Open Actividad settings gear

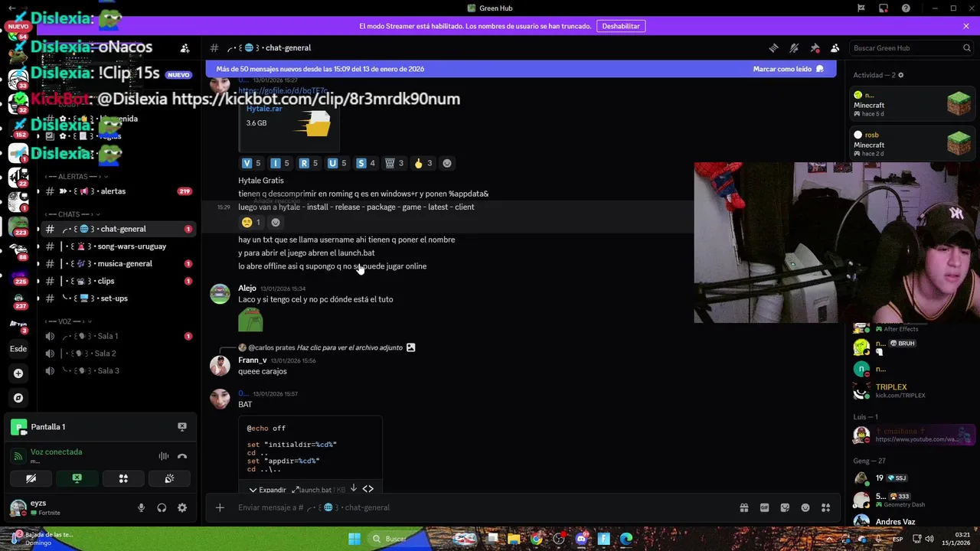point(900,75)
